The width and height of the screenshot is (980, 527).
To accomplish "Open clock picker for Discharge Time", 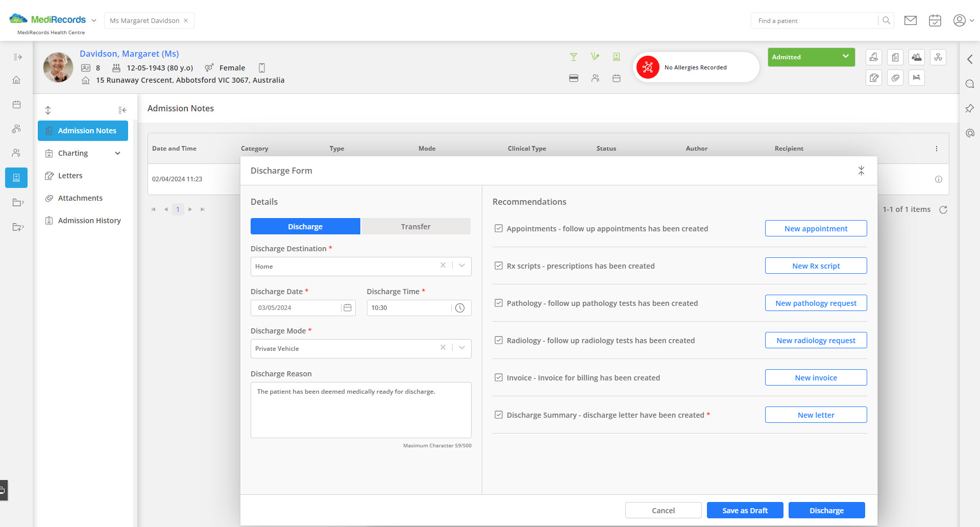I will click(460, 308).
